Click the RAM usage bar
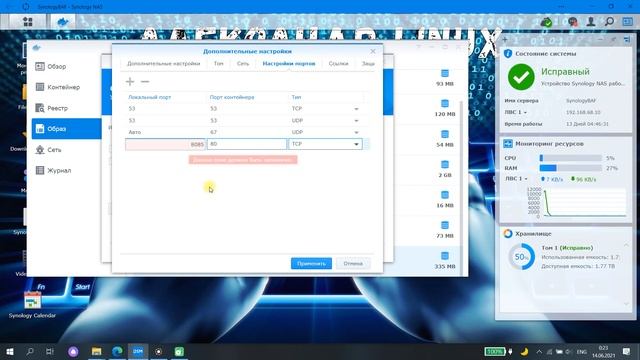 click(571, 168)
